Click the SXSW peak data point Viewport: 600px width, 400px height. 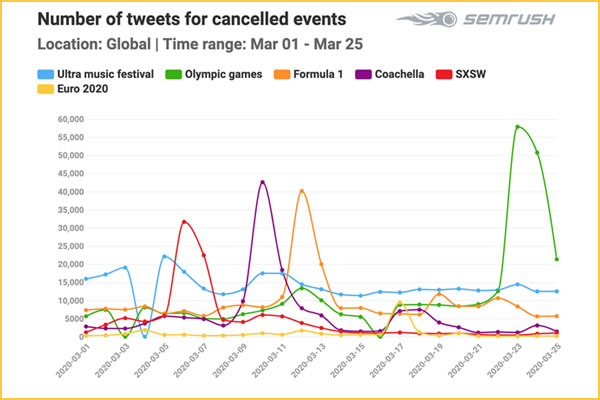(x=184, y=221)
